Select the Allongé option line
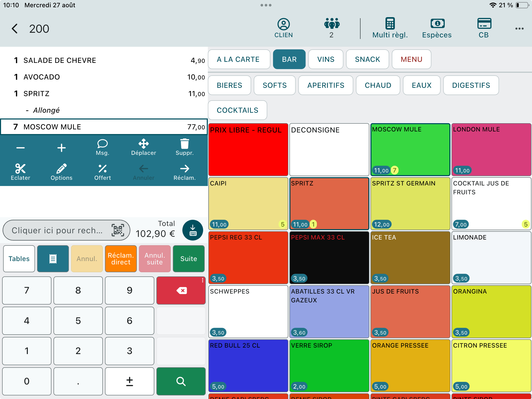532x399 pixels. (x=104, y=110)
